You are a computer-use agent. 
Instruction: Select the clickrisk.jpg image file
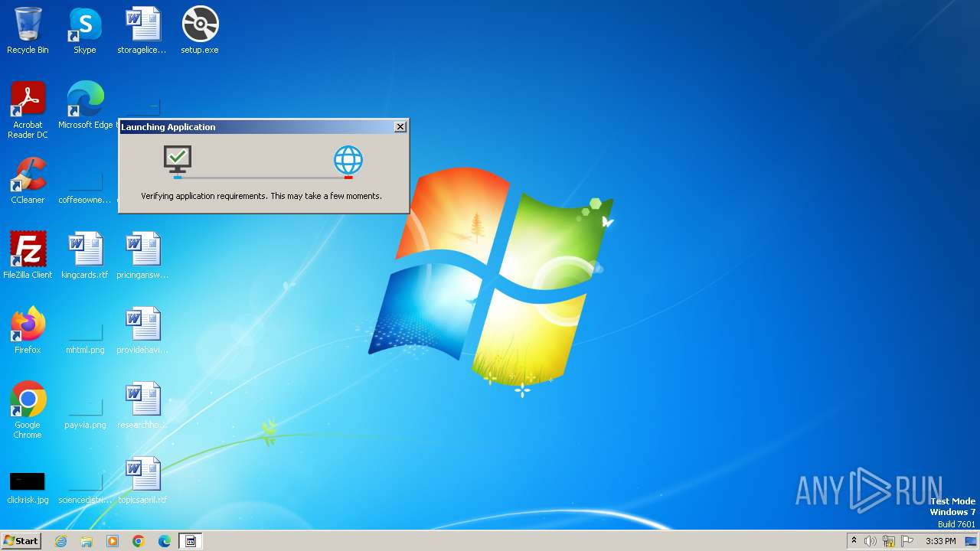point(28,488)
